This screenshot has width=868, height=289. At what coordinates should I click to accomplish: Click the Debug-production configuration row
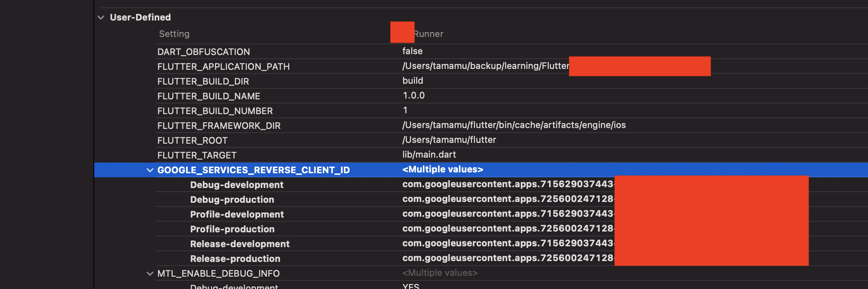pyautogui.click(x=232, y=200)
